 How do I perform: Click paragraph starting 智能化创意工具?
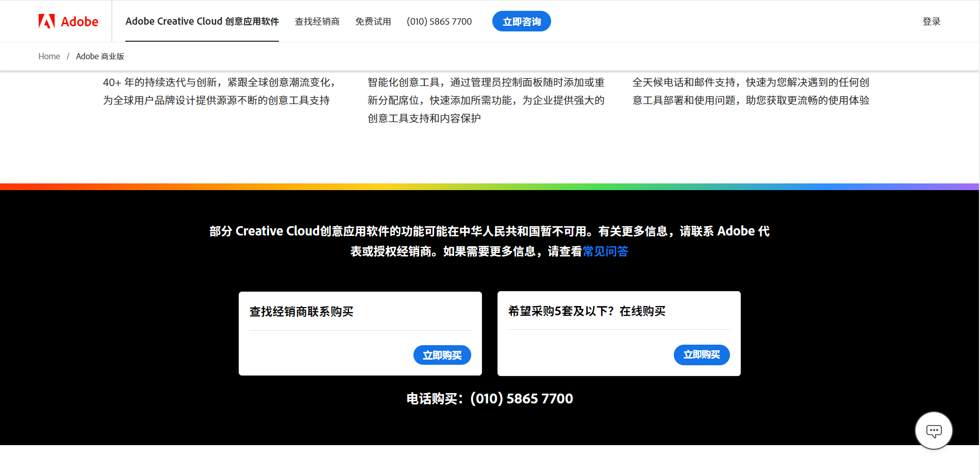[486, 100]
